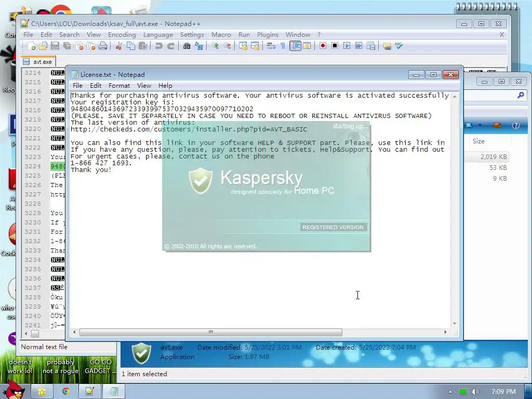
Task: Toggle Show all characters pilcrow icon
Action: [x=283, y=46]
